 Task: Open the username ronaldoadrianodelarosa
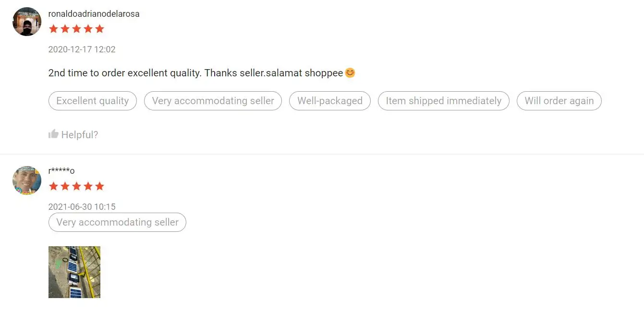(94, 14)
